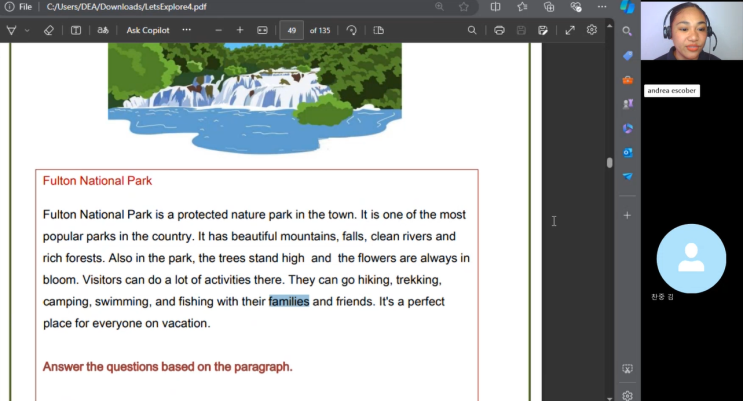Click zoom in plus button
This screenshot has height=401, width=743.
tap(240, 30)
